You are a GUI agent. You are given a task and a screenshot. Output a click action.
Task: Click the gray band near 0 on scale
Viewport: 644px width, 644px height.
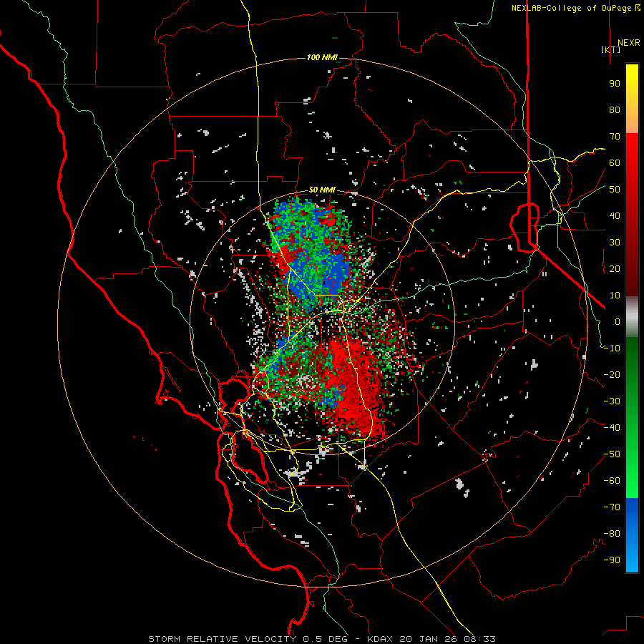coord(632,317)
